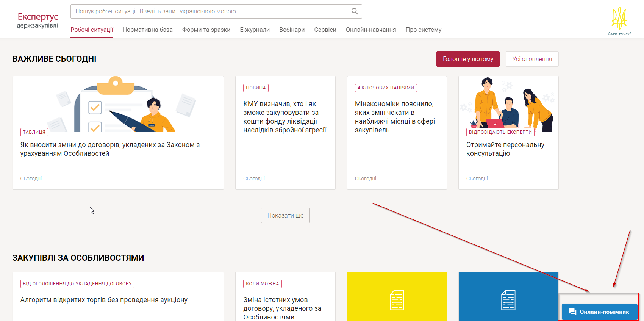
Task: Switch to Нормативна база tab
Action: [x=148, y=30]
